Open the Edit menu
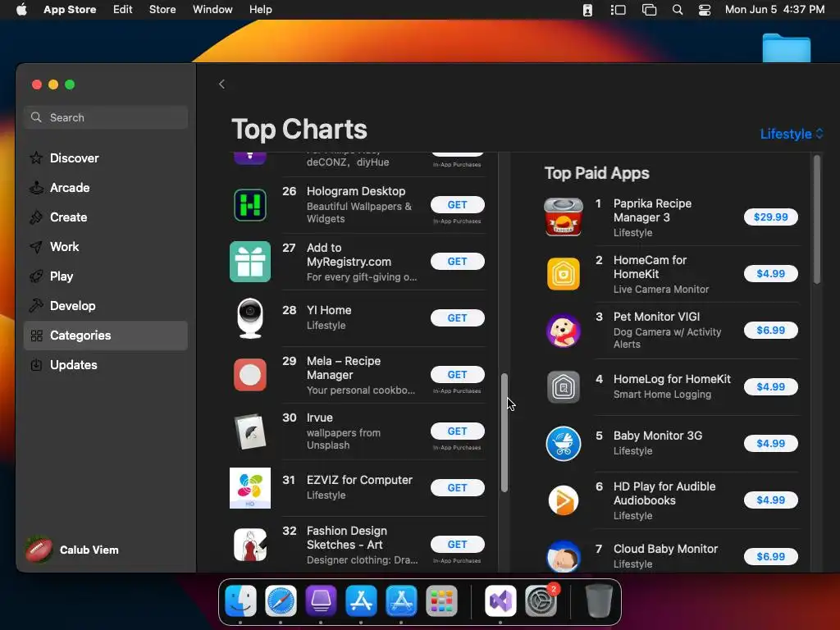The image size is (840, 630). pyautogui.click(x=123, y=10)
